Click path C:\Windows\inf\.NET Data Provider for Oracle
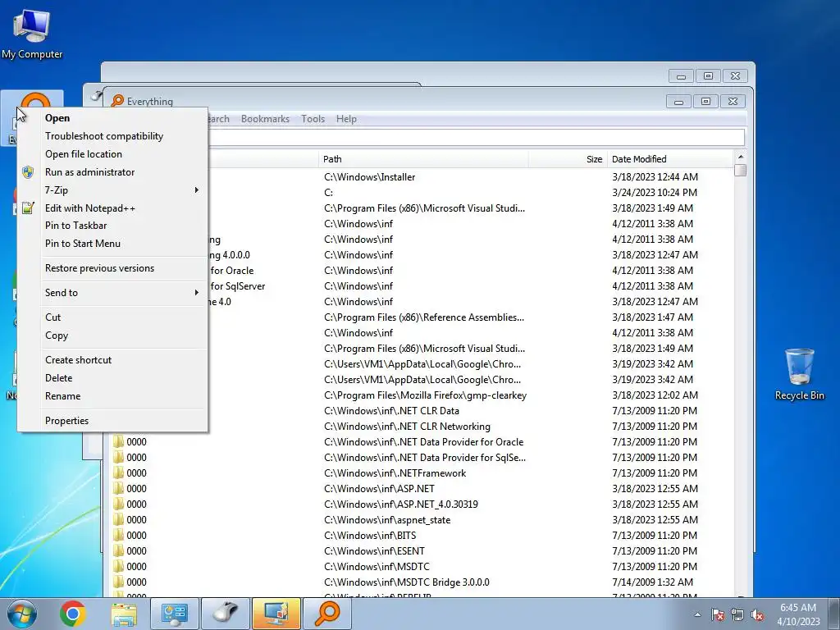The image size is (840, 630). (x=424, y=442)
